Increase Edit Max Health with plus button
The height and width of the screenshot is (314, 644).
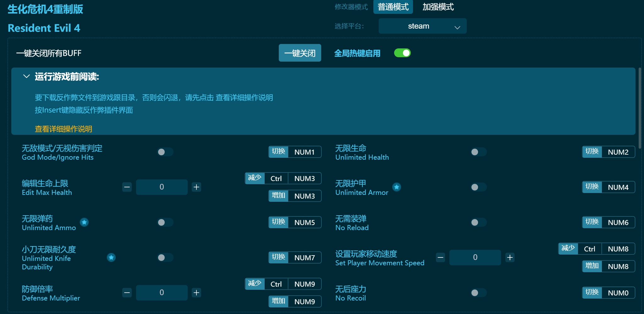[x=196, y=187]
